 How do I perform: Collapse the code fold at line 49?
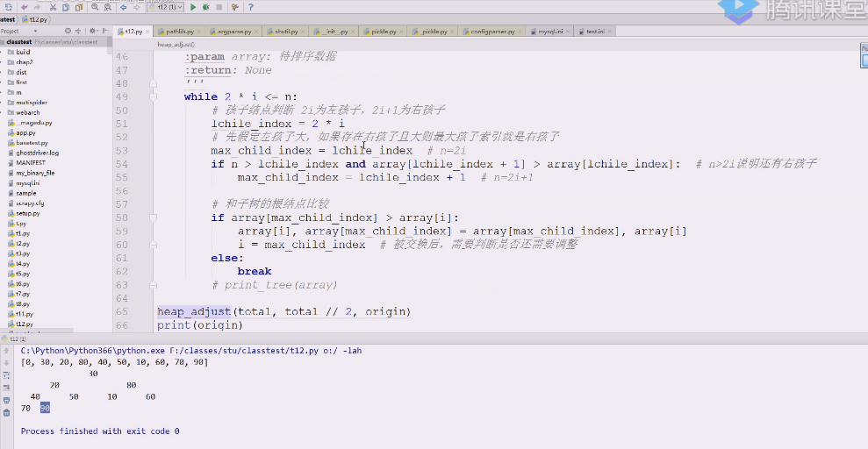point(154,96)
